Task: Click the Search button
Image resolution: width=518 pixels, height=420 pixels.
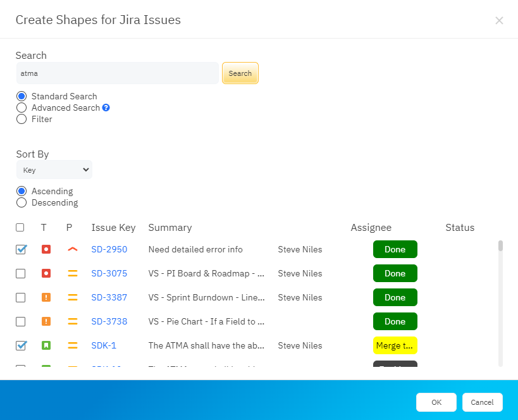Action: click(240, 73)
